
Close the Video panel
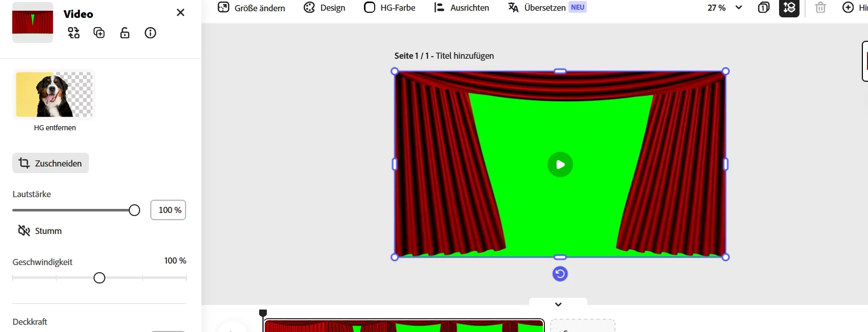(180, 12)
